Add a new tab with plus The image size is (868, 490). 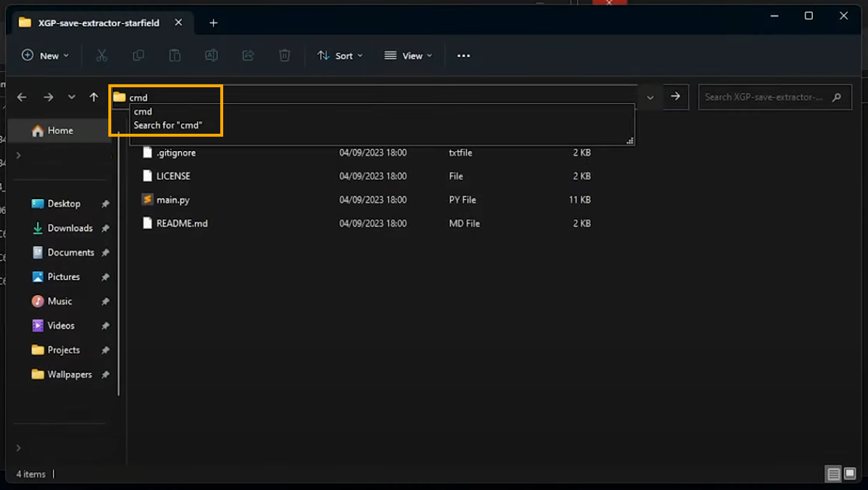(213, 23)
